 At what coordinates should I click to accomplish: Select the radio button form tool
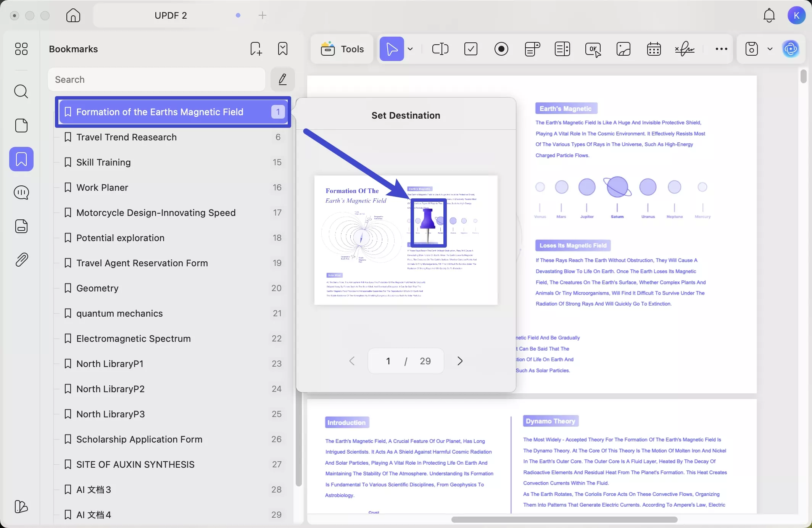(501, 49)
